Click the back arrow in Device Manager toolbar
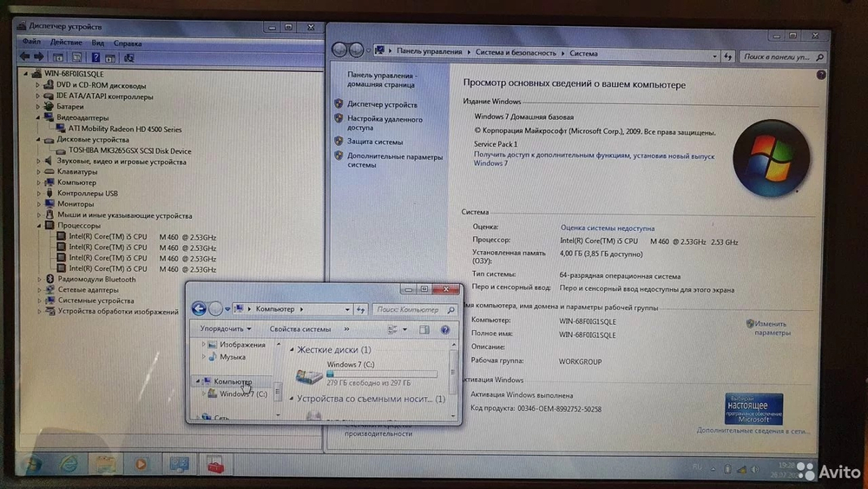 25,56
